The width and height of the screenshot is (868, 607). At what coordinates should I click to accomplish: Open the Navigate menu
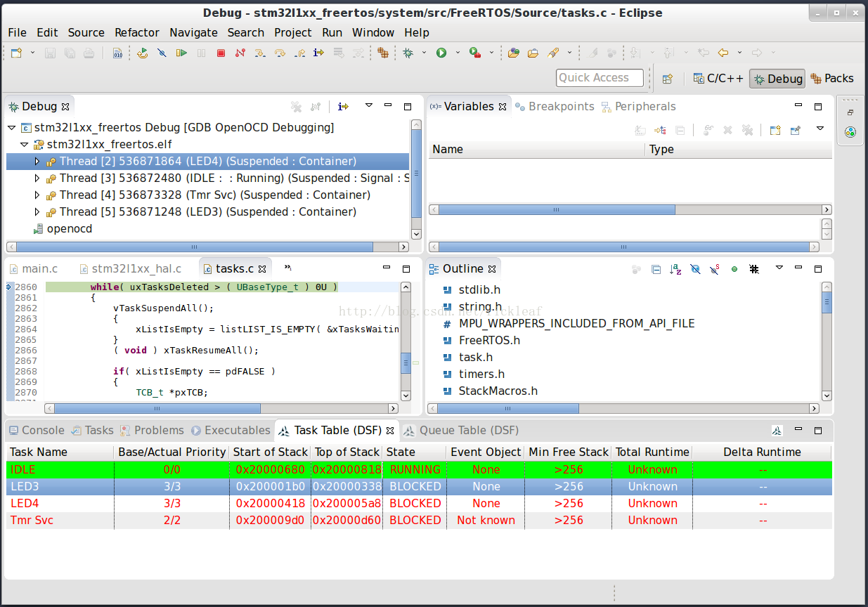click(194, 32)
